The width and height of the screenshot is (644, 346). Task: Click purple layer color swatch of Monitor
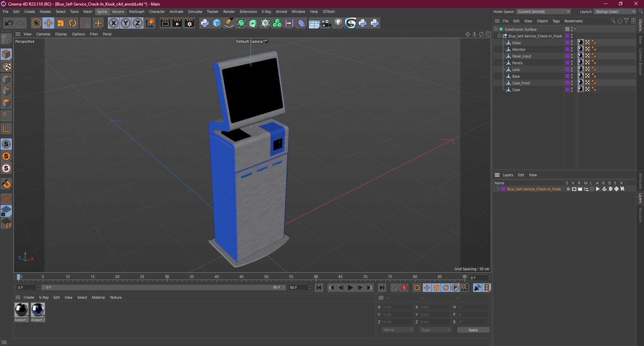[567, 49]
